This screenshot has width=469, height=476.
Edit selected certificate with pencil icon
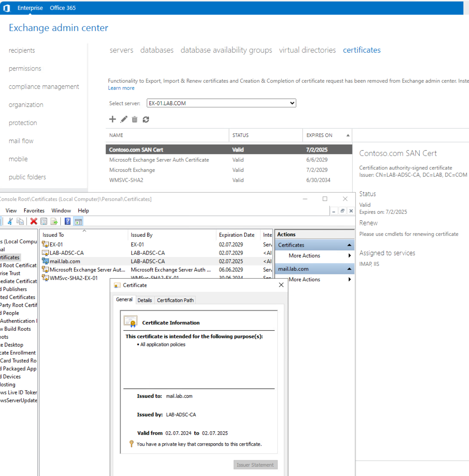(x=124, y=119)
